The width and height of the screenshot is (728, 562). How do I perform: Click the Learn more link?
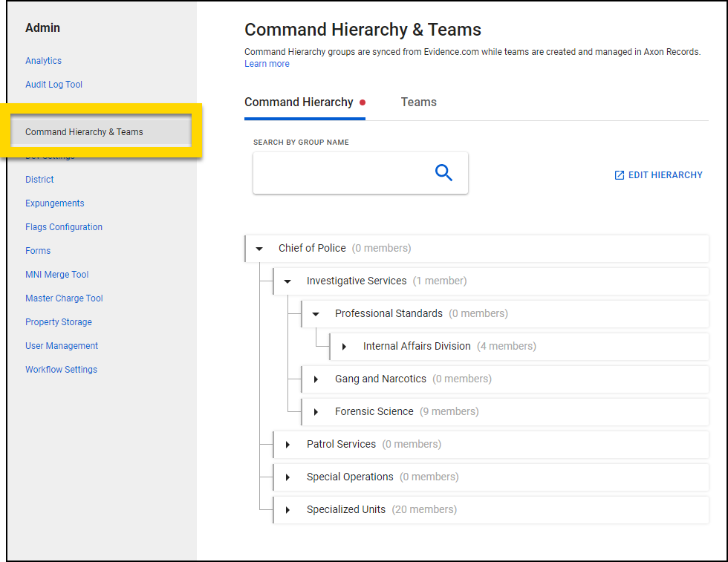[x=266, y=64]
